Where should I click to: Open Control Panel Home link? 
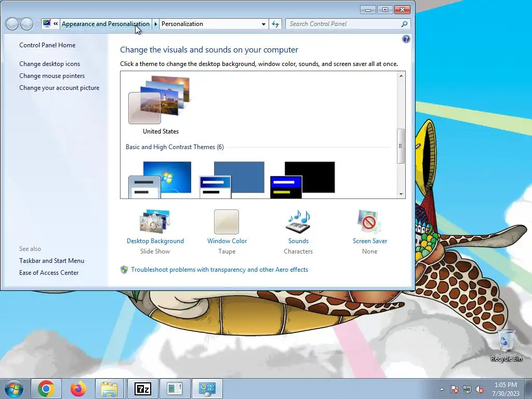(x=47, y=45)
